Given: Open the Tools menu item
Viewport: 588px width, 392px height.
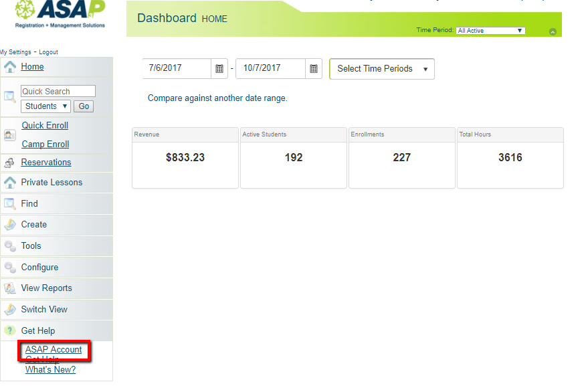Looking at the screenshot, I should coord(31,246).
